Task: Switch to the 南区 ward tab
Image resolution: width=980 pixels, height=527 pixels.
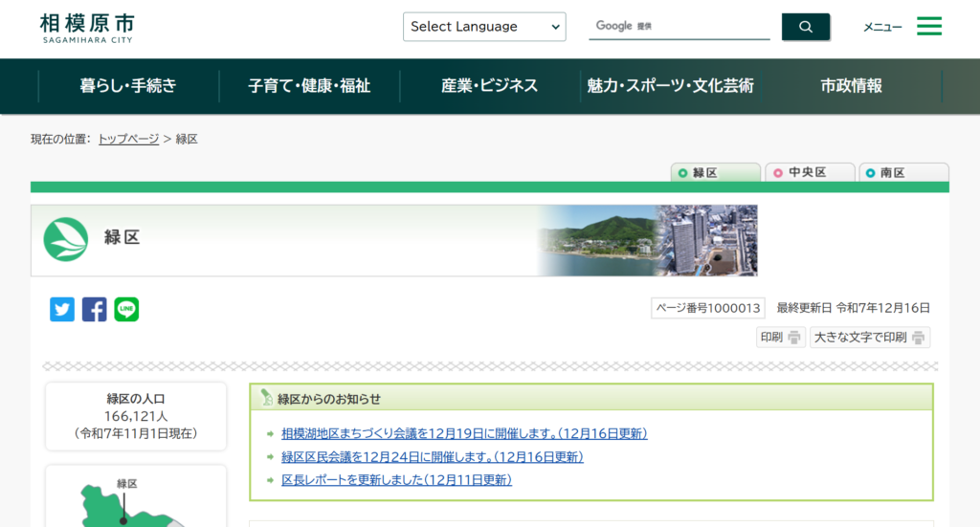Action: coord(901,173)
